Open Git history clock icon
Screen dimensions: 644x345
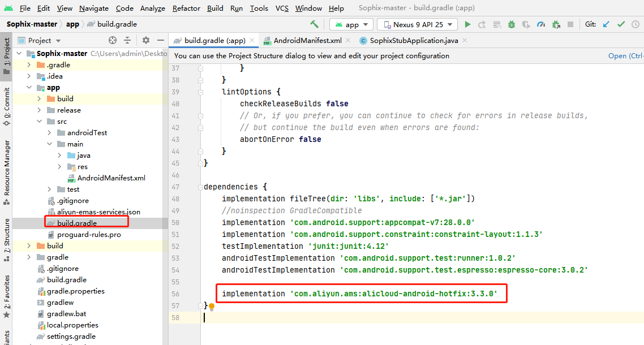point(636,25)
